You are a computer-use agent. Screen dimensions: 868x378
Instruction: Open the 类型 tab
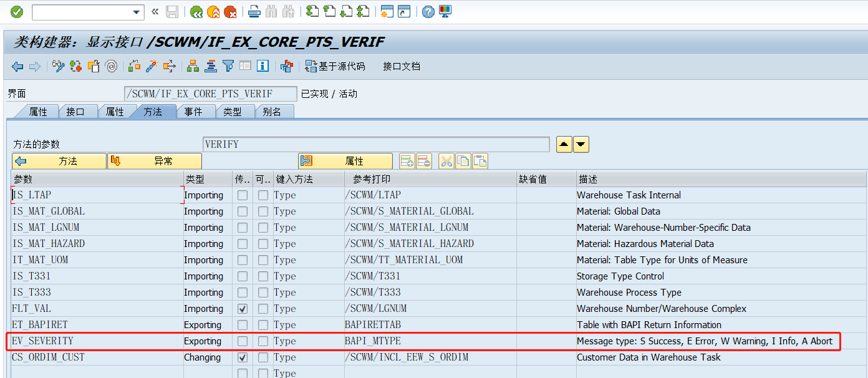coord(234,112)
